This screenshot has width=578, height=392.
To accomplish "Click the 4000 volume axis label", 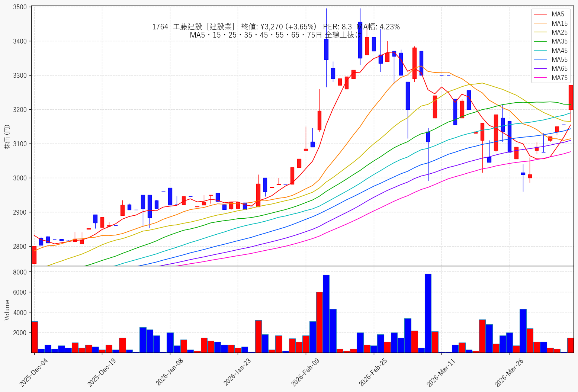I will 20,313.
